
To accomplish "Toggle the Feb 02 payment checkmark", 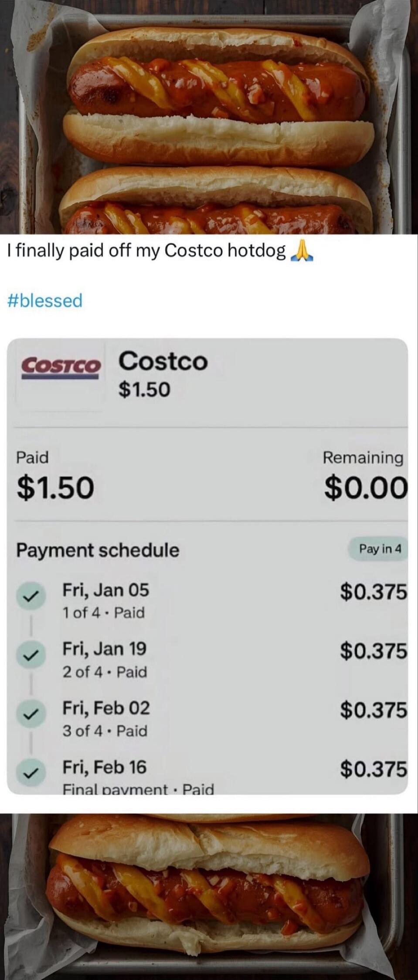I will [x=31, y=714].
